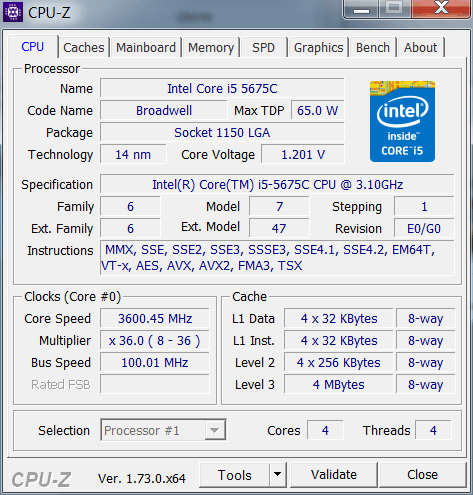Click the Core Speed value 3600.45 MHz
This screenshot has width=473, height=495.
[155, 319]
